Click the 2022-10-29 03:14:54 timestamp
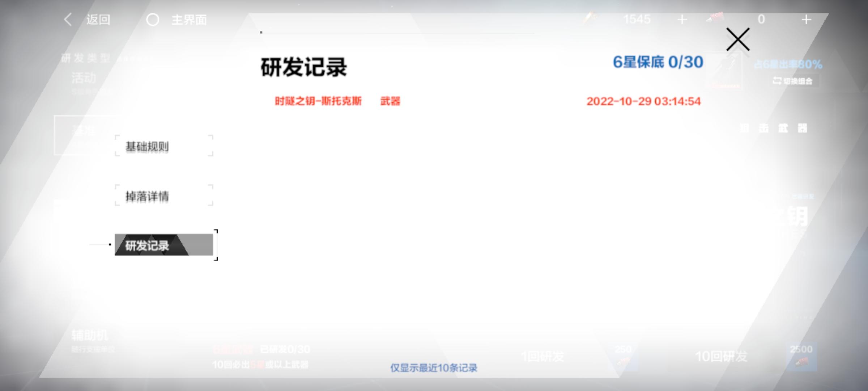This screenshot has height=391, width=868. coord(643,101)
